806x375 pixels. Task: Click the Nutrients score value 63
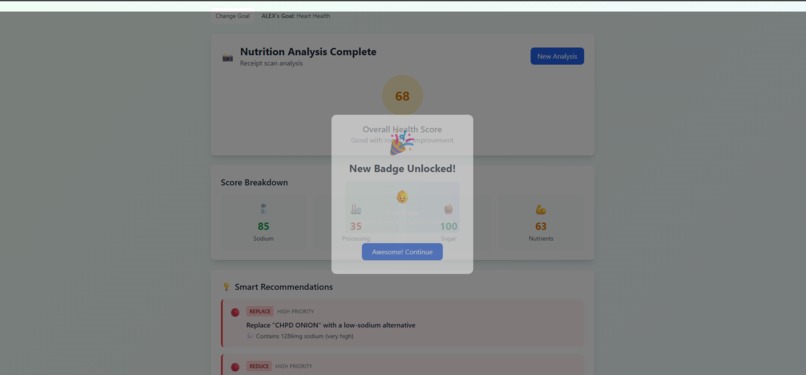pyautogui.click(x=541, y=227)
